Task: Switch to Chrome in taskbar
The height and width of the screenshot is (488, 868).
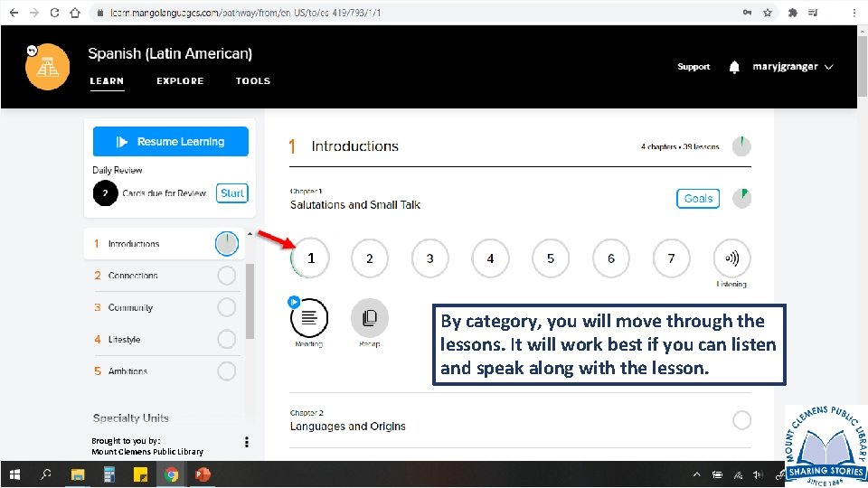Action: tap(172, 474)
